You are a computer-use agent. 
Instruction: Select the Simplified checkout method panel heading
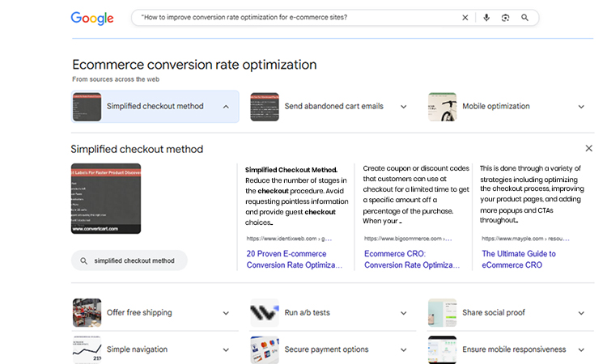coord(137,150)
